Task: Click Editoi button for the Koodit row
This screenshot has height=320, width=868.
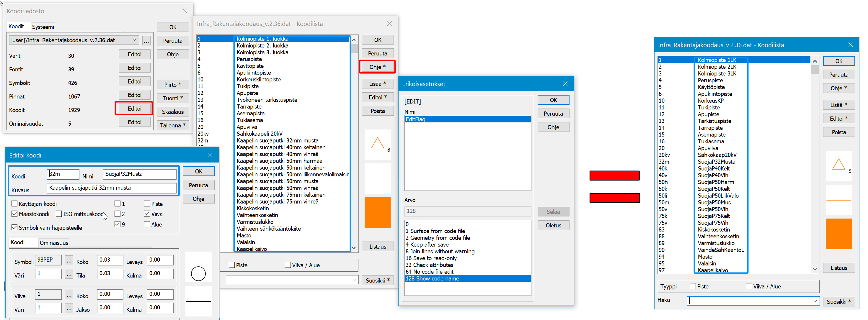Action: pyautogui.click(x=134, y=108)
